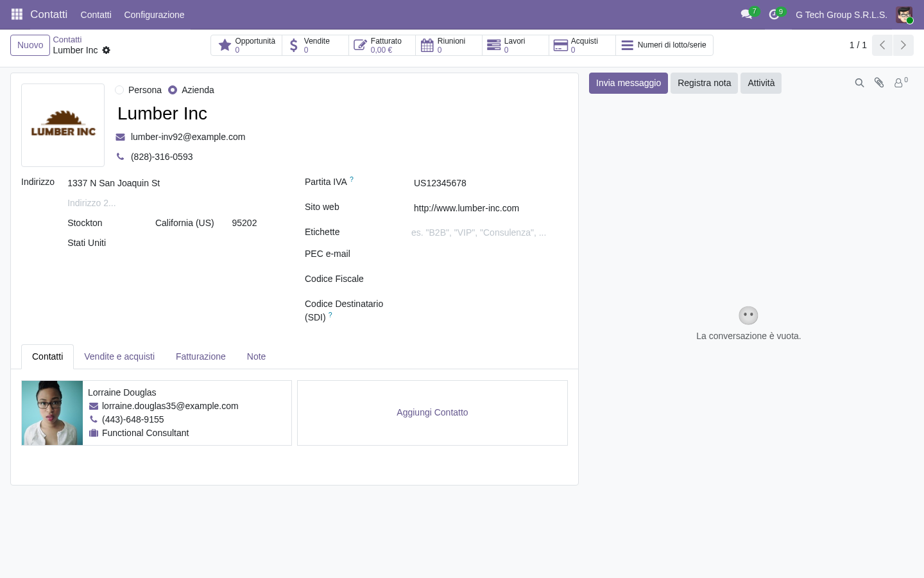The image size is (924, 578).
Task: Show followers icon in chatter
Action: pos(901,83)
